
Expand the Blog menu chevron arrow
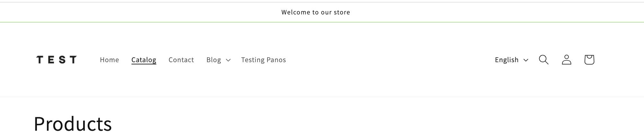click(x=228, y=60)
